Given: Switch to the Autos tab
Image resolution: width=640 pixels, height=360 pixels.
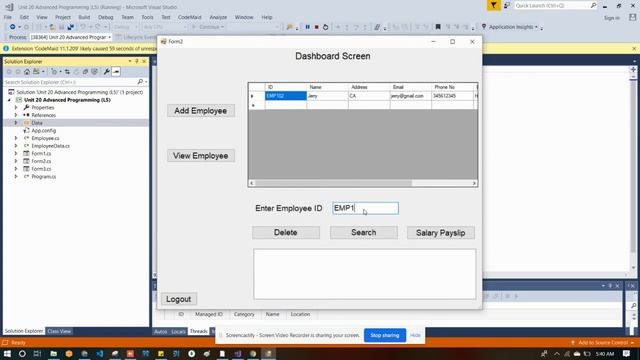Looking at the screenshot, I should [x=160, y=331].
